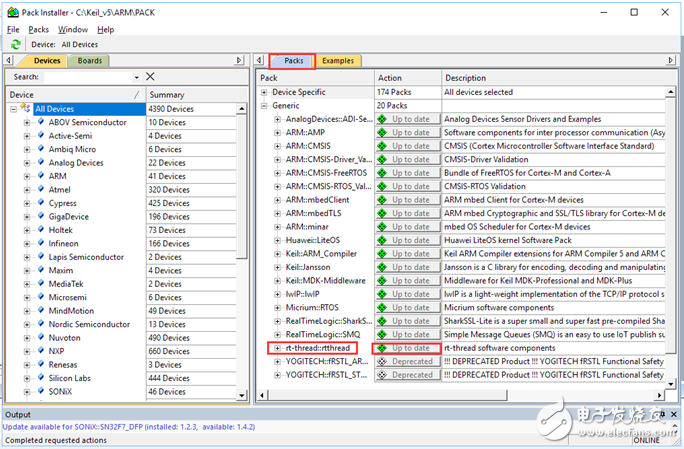Click the right panel tab scroll-left arrow

[260, 60]
